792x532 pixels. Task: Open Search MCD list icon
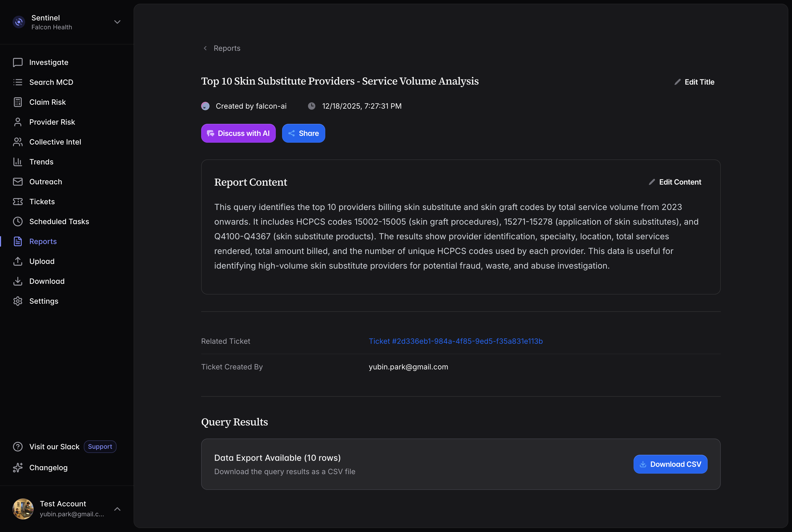click(18, 82)
